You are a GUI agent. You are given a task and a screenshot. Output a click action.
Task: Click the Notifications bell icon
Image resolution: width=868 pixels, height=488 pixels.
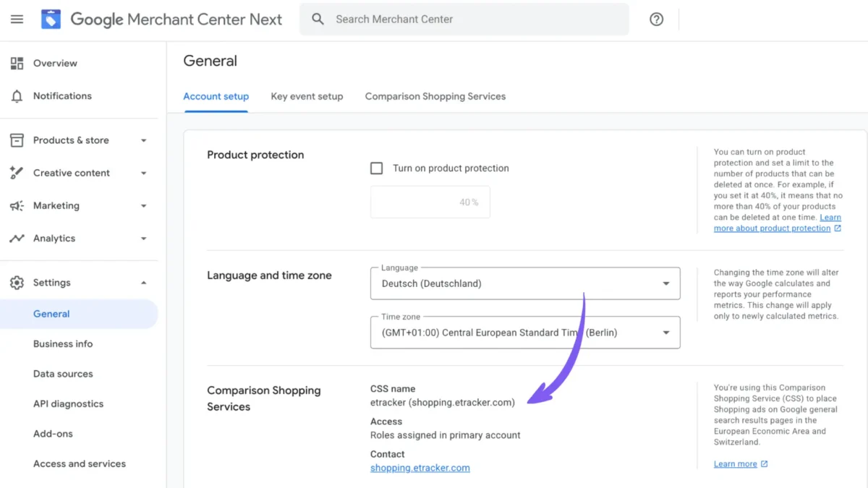(x=17, y=95)
